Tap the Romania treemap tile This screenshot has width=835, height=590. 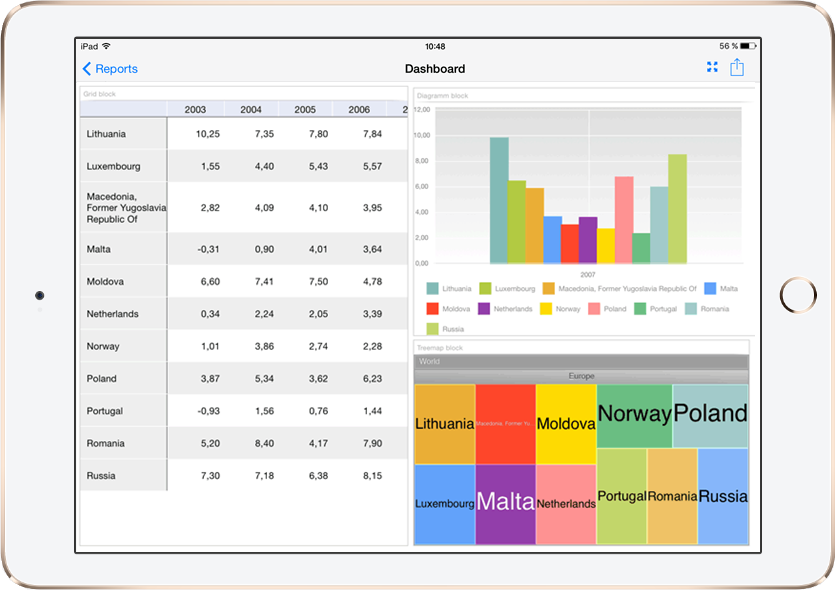(673, 496)
